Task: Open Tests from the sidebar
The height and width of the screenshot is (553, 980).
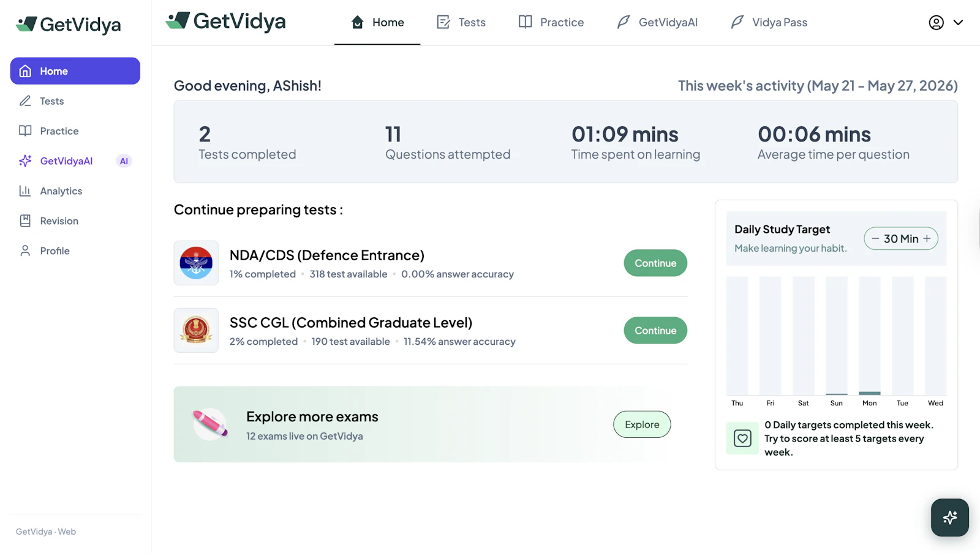Action: (75, 101)
